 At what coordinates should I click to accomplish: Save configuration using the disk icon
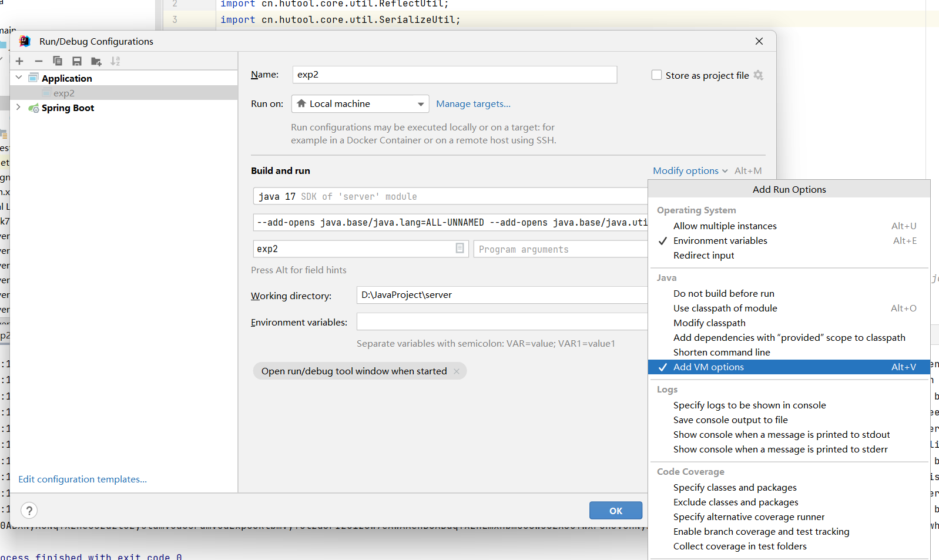tap(77, 61)
